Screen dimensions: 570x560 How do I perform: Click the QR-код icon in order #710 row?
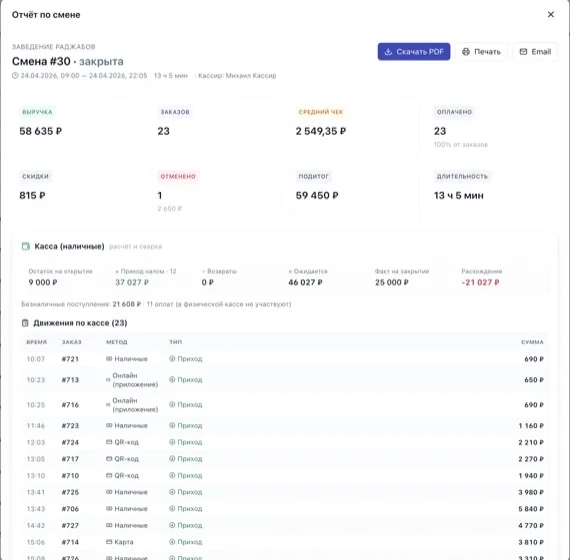pyautogui.click(x=109, y=476)
